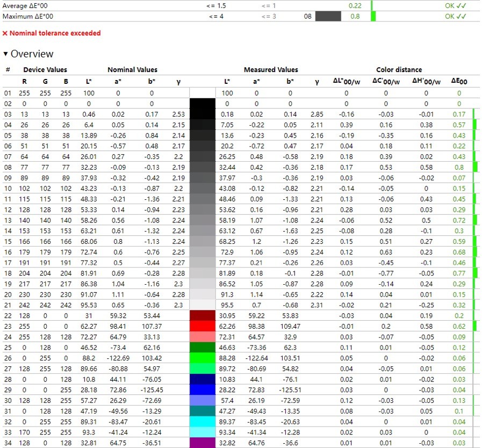
Task: Click the measured a* 1.2 in row 15
Action: [257, 242]
